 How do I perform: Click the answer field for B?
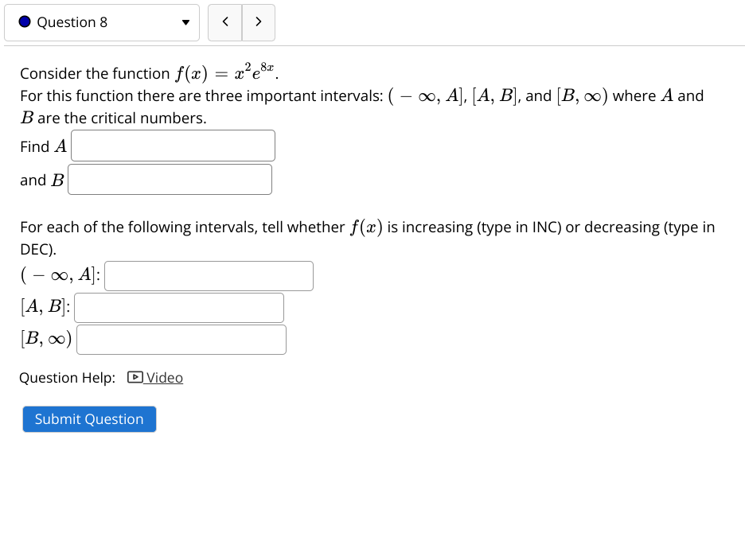pos(170,179)
